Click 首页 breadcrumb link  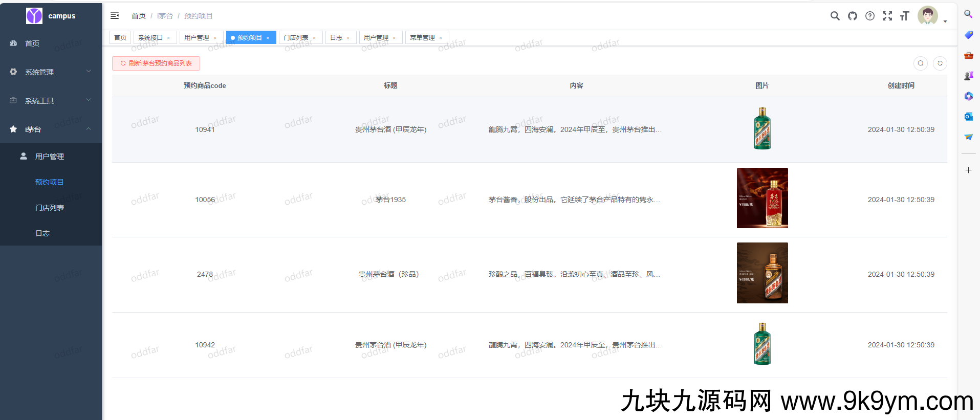(x=138, y=16)
